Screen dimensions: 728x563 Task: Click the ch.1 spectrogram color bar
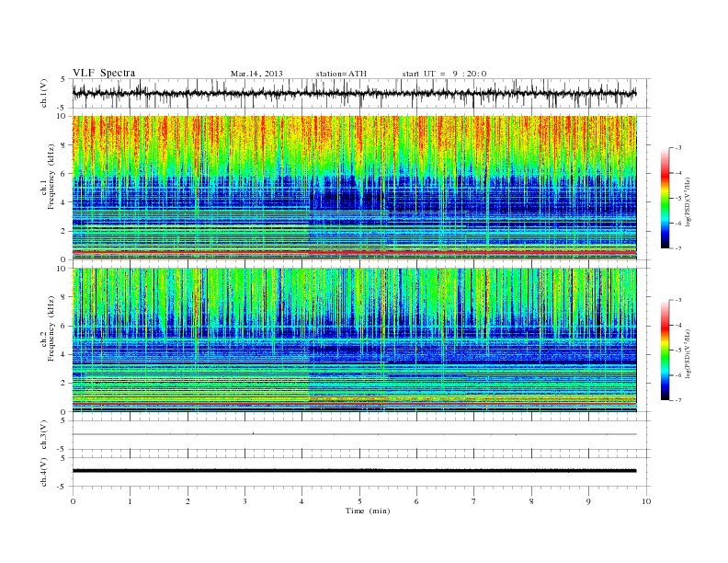pyautogui.click(x=665, y=198)
